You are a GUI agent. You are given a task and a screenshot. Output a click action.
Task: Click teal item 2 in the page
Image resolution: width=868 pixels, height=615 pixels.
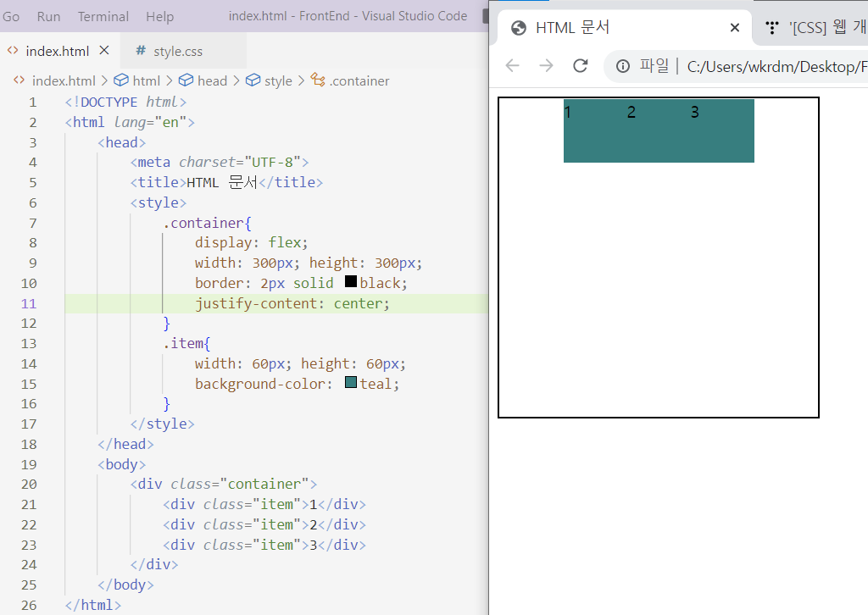[x=659, y=131]
